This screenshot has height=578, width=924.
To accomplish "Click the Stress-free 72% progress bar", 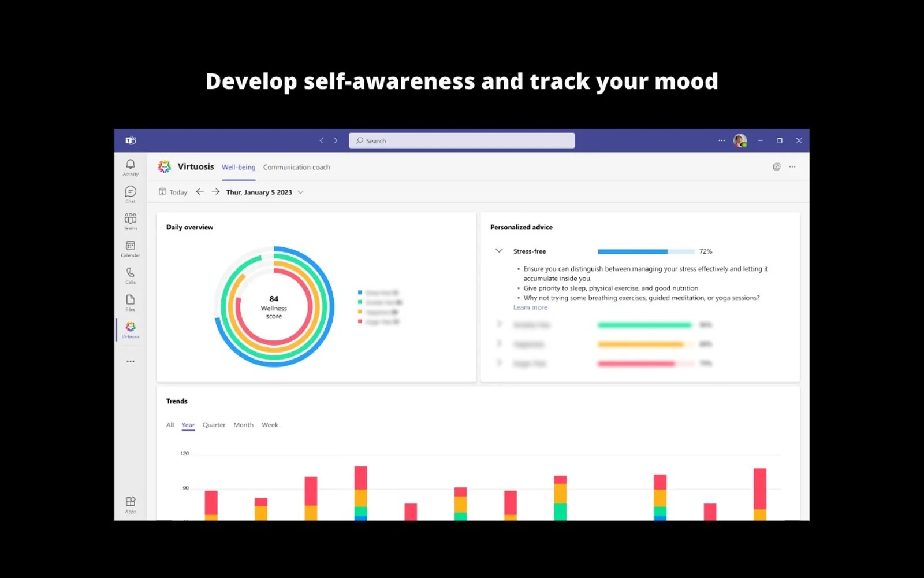I will point(646,251).
